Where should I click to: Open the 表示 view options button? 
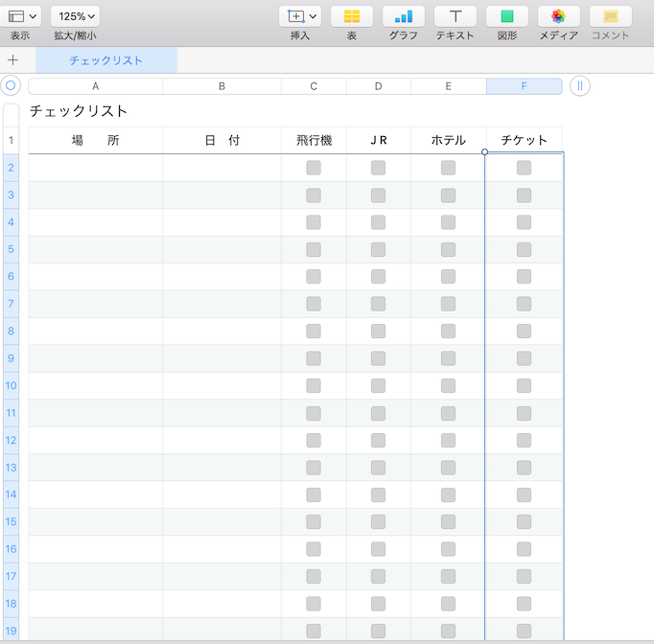tap(20, 16)
